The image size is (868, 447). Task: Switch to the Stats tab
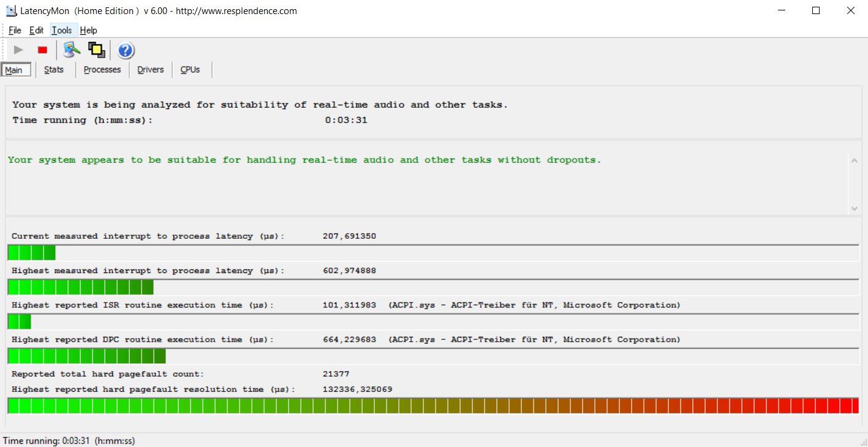point(54,70)
